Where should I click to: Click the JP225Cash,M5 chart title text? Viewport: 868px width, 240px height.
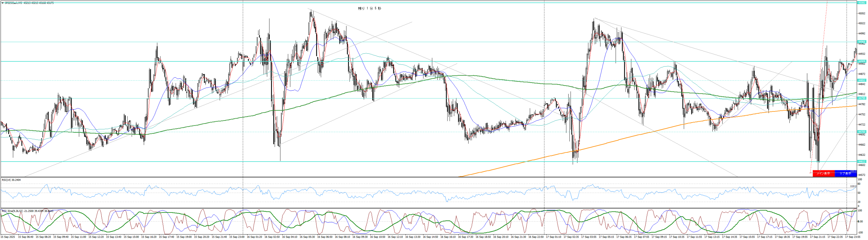[14, 3]
